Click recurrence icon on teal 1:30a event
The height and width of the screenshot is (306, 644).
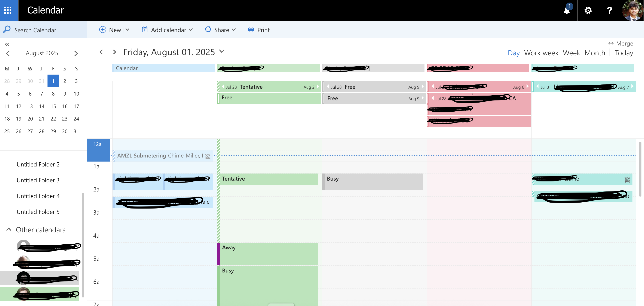(627, 180)
